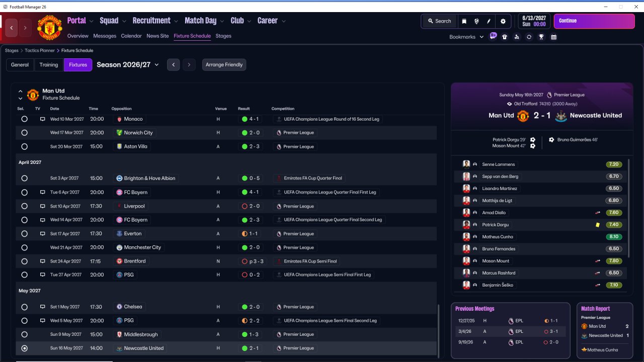Click Senne Lammens player portrait icon
This screenshot has width=644, height=362.
click(466, 164)
